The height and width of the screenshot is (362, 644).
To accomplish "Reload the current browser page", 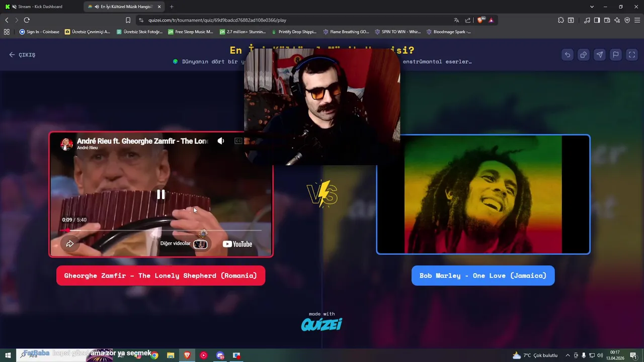I will tap(27, 20).
